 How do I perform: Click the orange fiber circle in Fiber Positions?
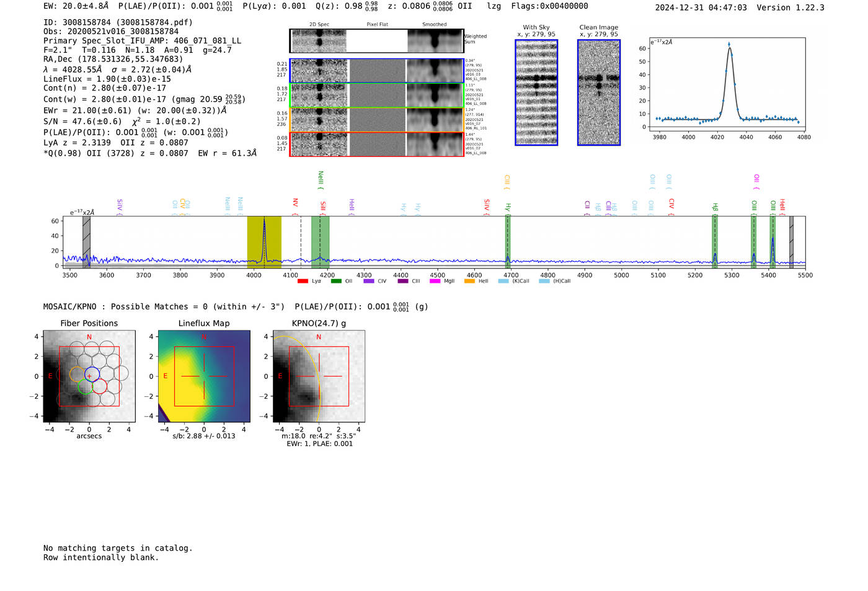(x=77, y=374)
